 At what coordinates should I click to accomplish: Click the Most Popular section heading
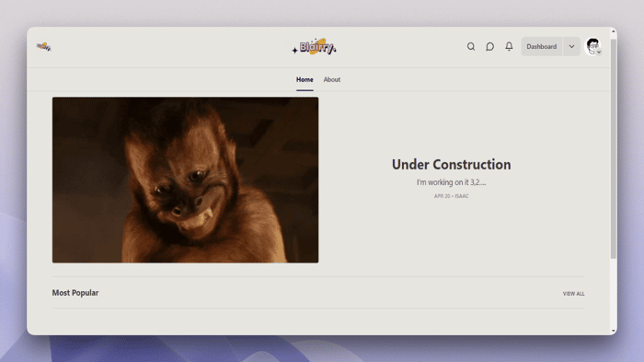click(x=75, y=293)
